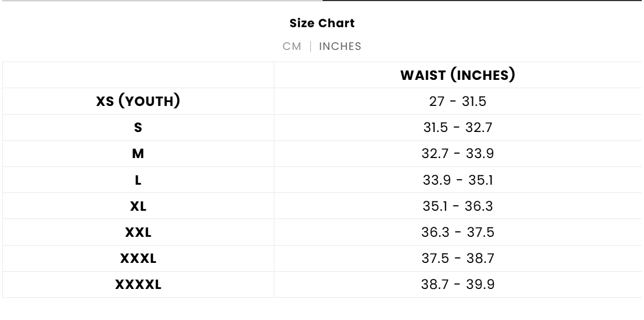Select the S size row label

[x=138, y=128]
